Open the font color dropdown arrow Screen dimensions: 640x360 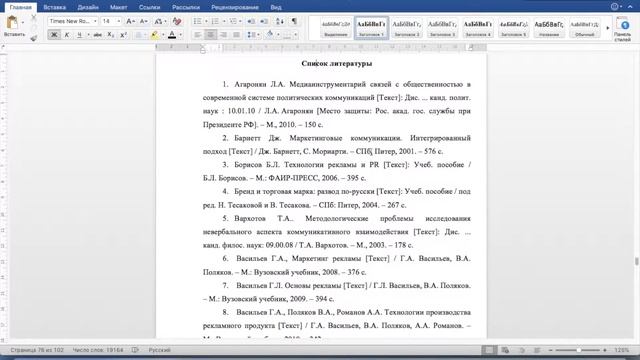pyautogui.click(x=180, y=35)
